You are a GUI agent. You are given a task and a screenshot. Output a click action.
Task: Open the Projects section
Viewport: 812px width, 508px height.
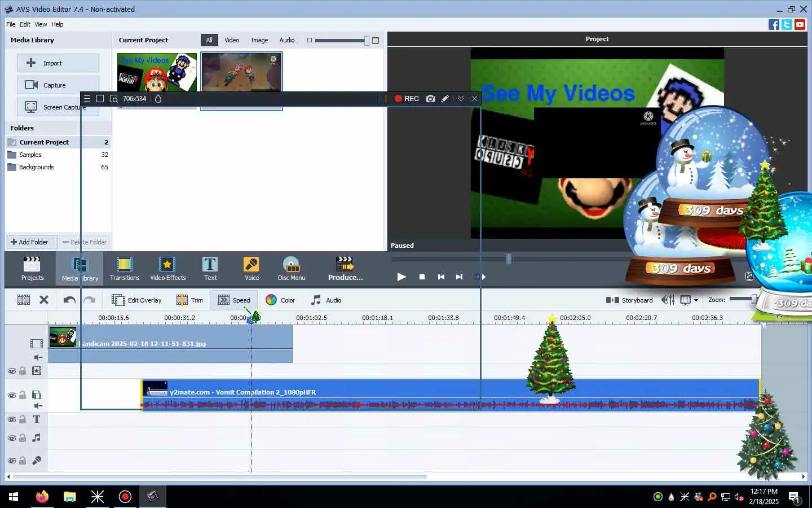pyautogui.click(x=32, y=269)
